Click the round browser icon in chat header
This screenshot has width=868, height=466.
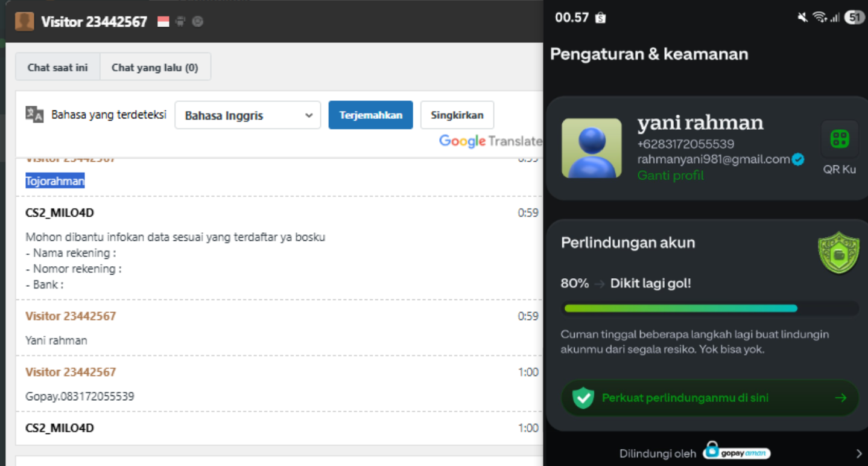pyautogui.click(x=197, y=22)
